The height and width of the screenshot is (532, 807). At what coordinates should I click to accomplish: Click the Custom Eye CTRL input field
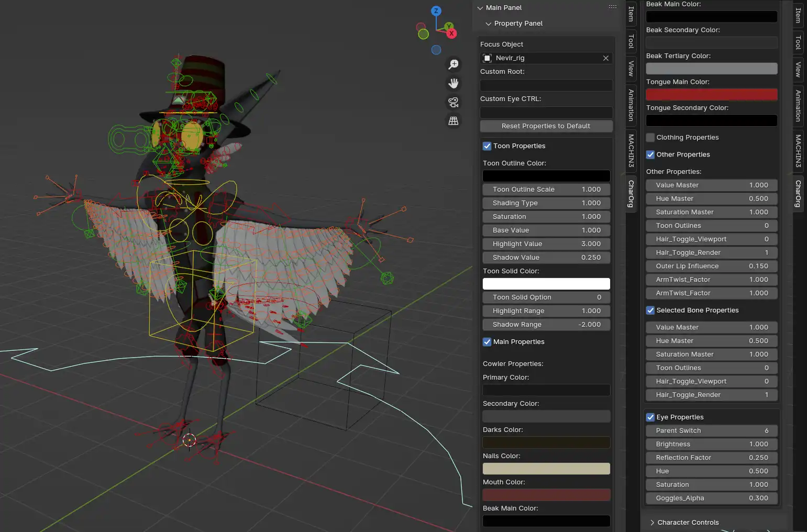point(546,113)
